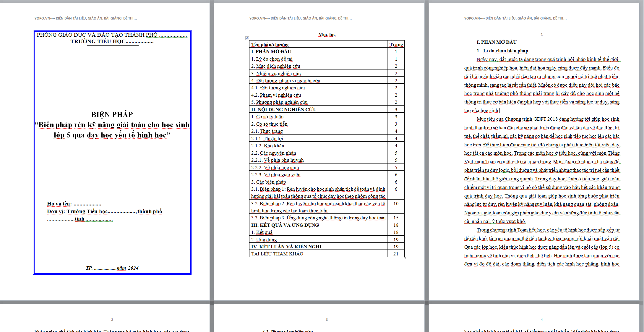The height and width of the screenshot is (332, 644).
Task: Click '3. Nhiệm vụ nghiên cứu' entry
Action: (x=327, y=73)
